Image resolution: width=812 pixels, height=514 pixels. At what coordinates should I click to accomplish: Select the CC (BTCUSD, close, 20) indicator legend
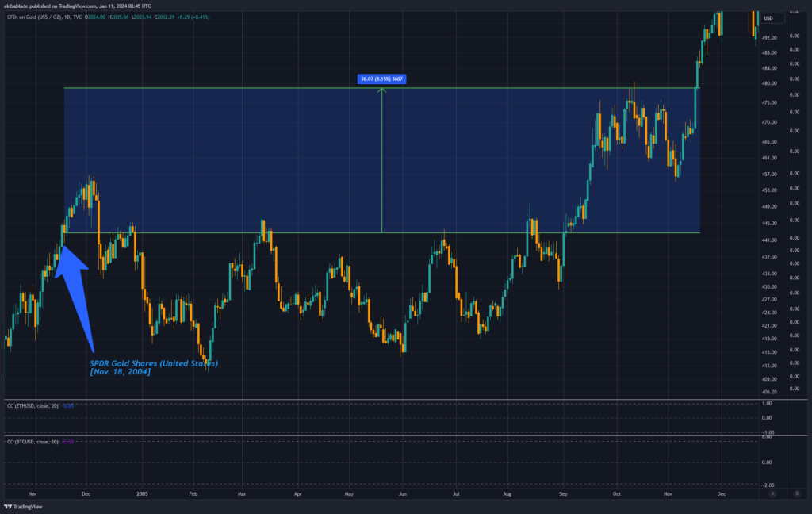(x=40, y=442)
